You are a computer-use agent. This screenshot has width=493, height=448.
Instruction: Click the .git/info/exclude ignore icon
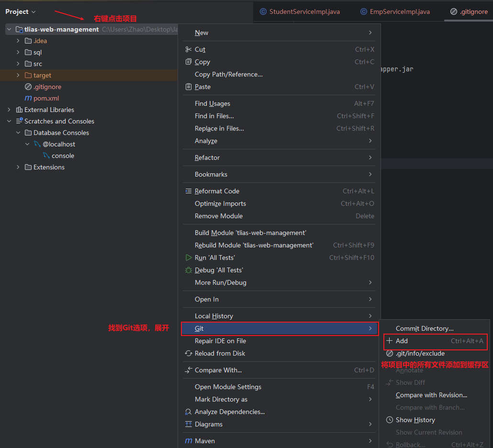point(390,353)
